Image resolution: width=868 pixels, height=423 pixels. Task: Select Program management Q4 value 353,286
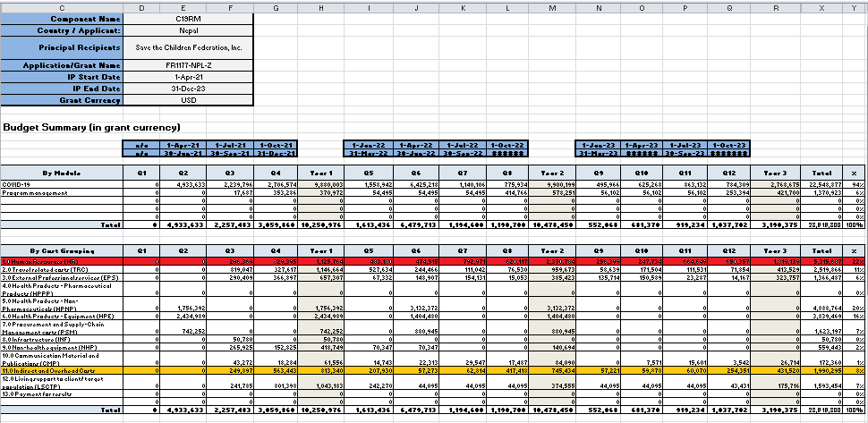276,192
